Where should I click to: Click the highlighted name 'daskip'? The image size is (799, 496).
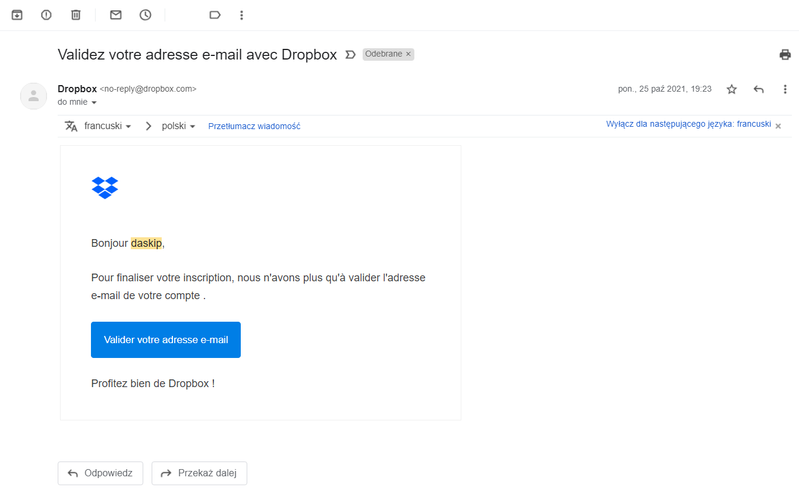[146, 243]
